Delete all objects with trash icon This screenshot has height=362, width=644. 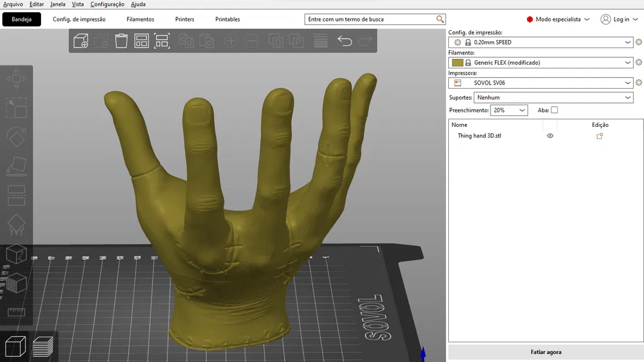coord(121,41)
